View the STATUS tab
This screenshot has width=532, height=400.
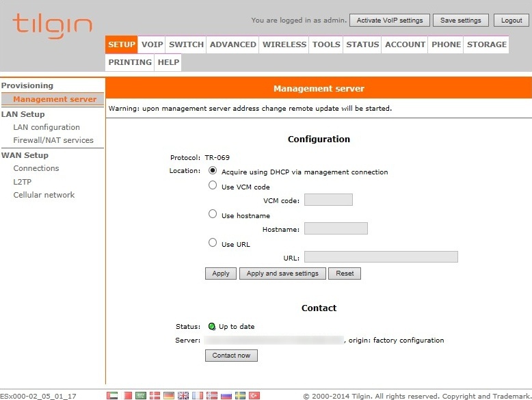(x=362, y=44)
